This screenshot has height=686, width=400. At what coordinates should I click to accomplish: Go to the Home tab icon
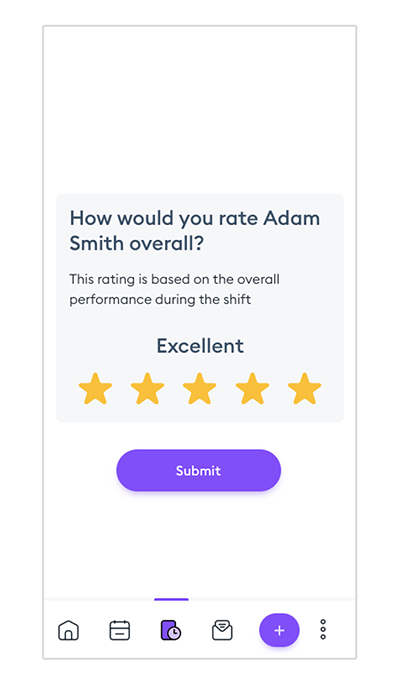click(x=68, y=630)
